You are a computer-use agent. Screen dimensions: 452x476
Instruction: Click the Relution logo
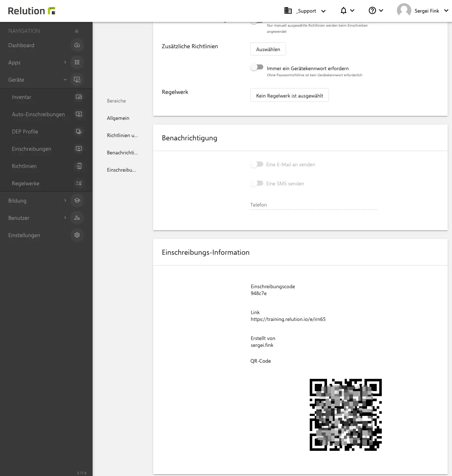[x=32, y=11]
